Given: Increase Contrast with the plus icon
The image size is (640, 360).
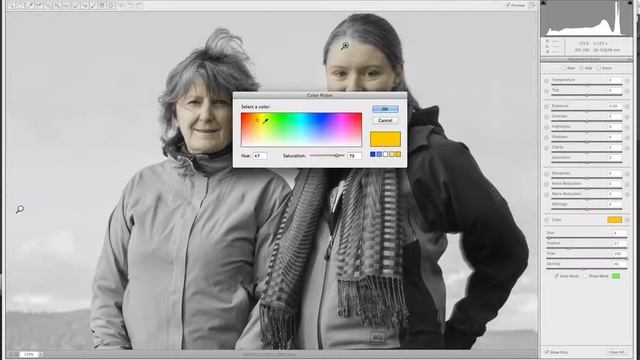Looking at the screenshot, I should (x=627, y=117).
